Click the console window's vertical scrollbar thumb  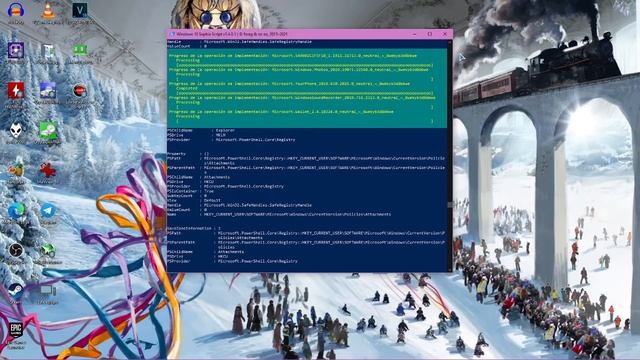tap(450, 204)
